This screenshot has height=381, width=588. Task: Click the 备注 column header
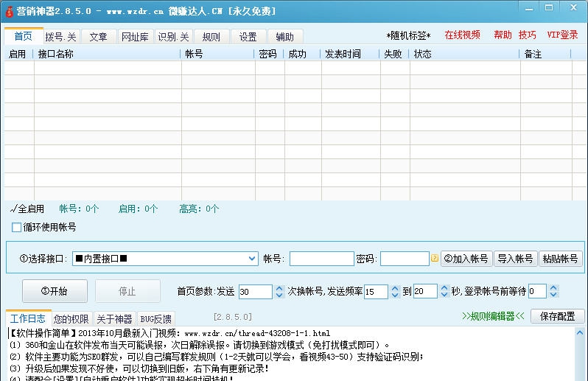(x=546, y=54)
